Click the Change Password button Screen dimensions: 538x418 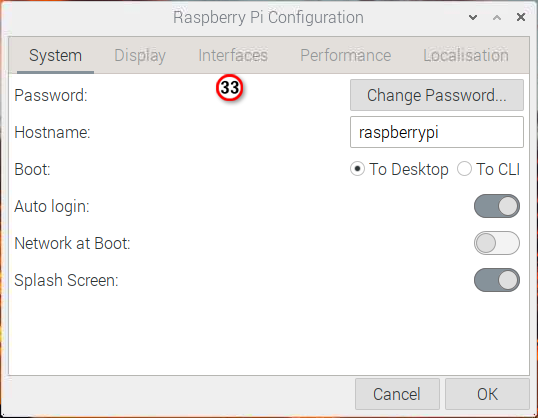[437, 95]
